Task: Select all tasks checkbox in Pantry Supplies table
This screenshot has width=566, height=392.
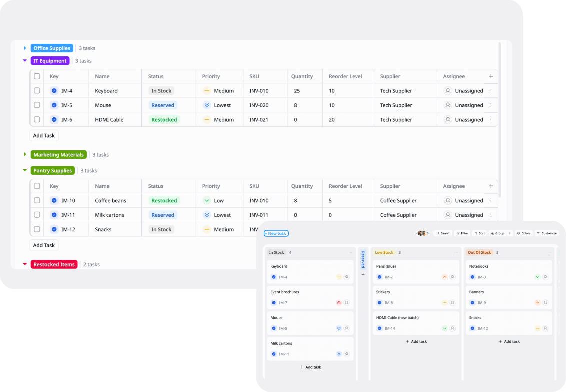Action: (37, 186)
